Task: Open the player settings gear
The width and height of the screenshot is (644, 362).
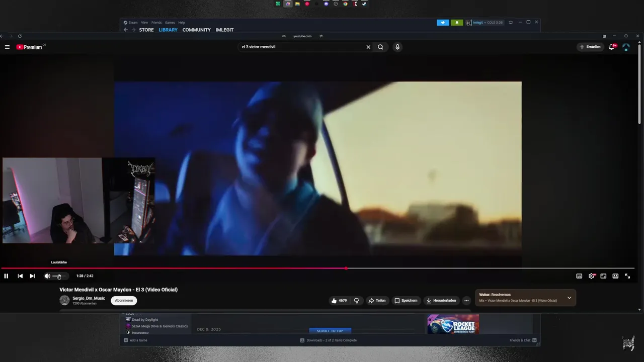Action: tap(592, 276)
